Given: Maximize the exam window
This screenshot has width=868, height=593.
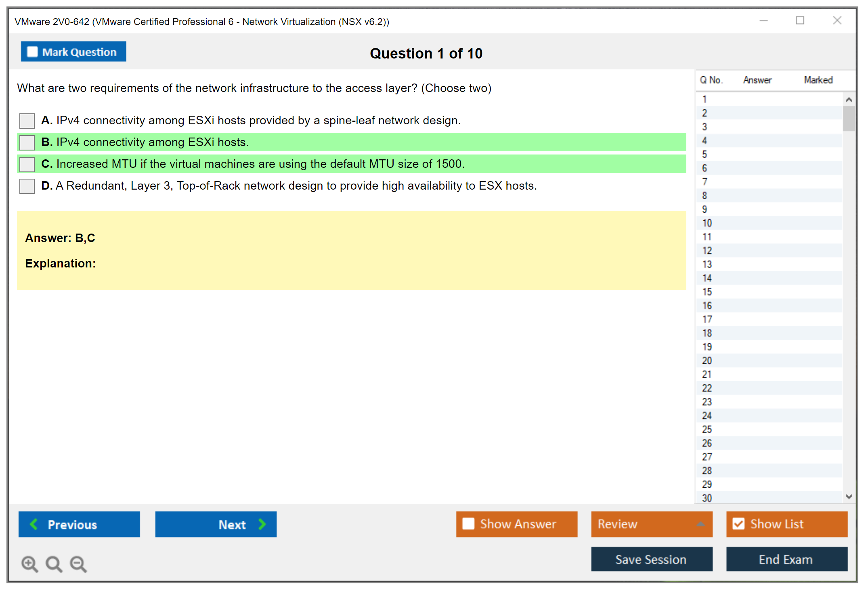Looking at the screenshot, I should (800, 21).
